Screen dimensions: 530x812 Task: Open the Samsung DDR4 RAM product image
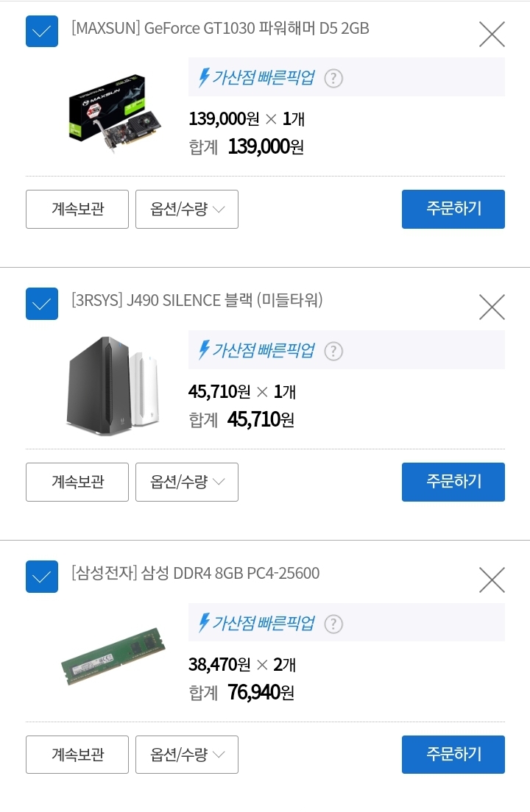coord(113,656)
